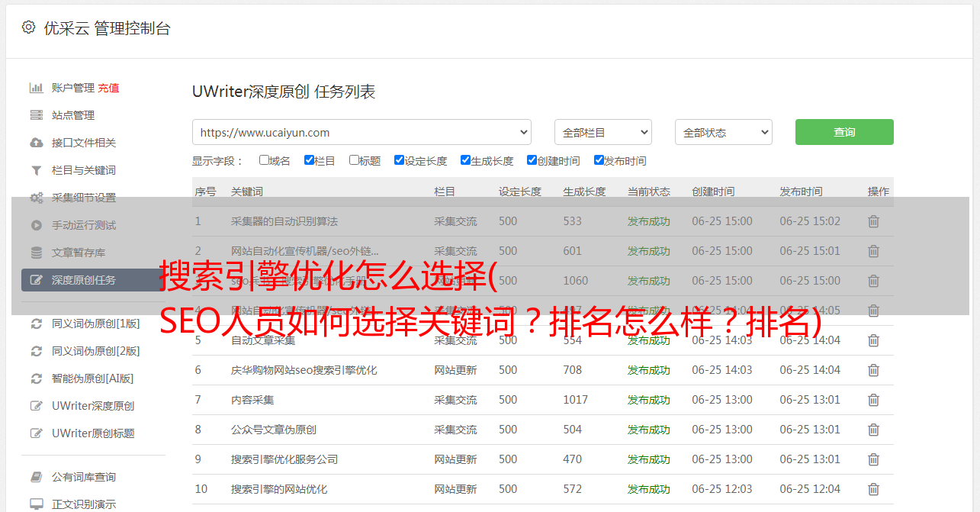Click the cloud upload icon for 接口文件相关
The image size is (980, 512).
(x=36, y=143)
